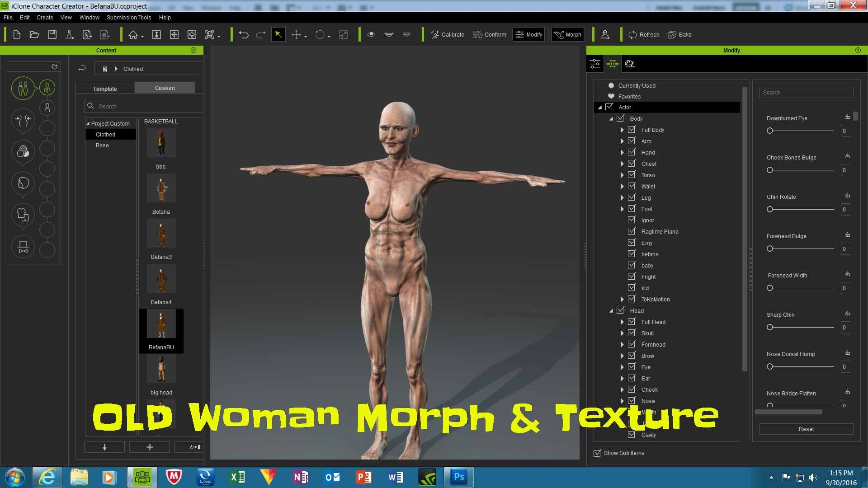Viewport: 868px width, 488px height.
Task: Click the New Project toolbar icon
Action: click(x=17, y=35)
